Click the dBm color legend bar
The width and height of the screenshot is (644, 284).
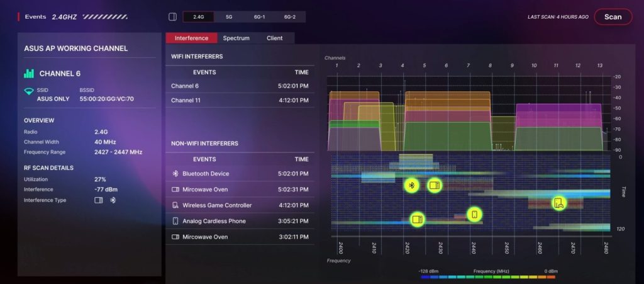(x=487, y=276)
